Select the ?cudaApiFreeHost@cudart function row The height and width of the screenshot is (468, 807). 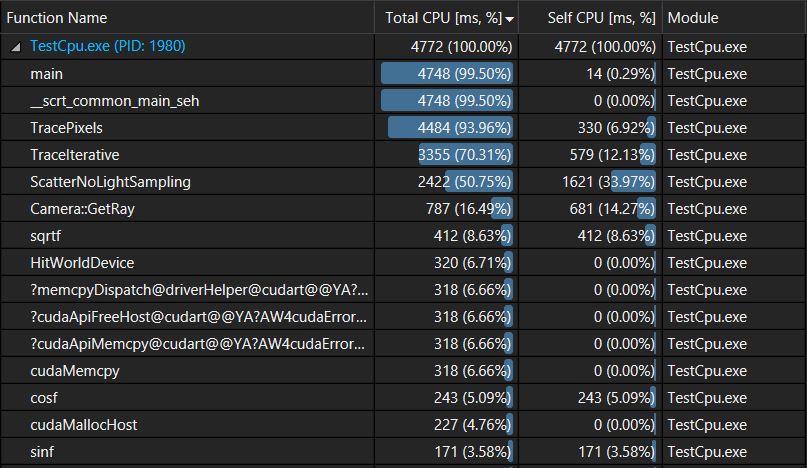[404, 317]
